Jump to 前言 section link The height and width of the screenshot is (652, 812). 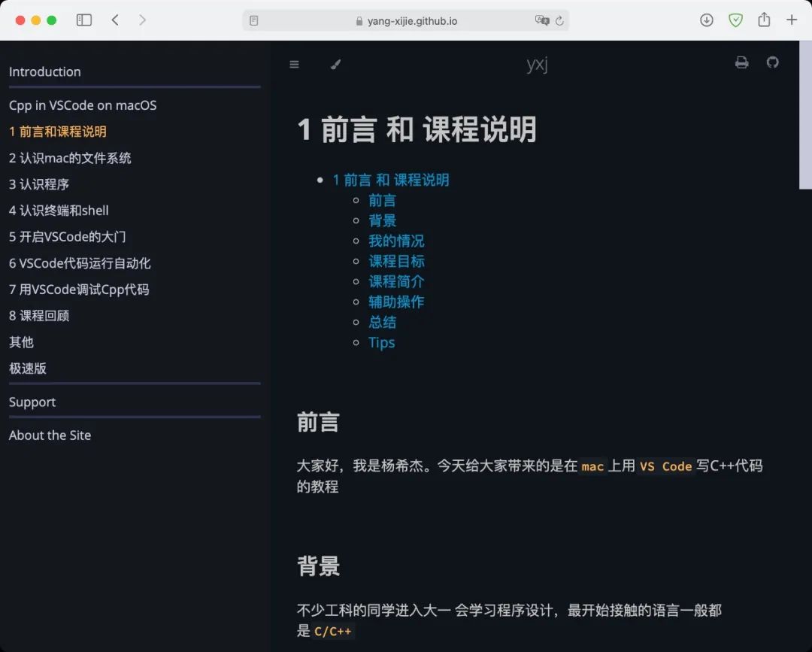(x=382, y=201)
